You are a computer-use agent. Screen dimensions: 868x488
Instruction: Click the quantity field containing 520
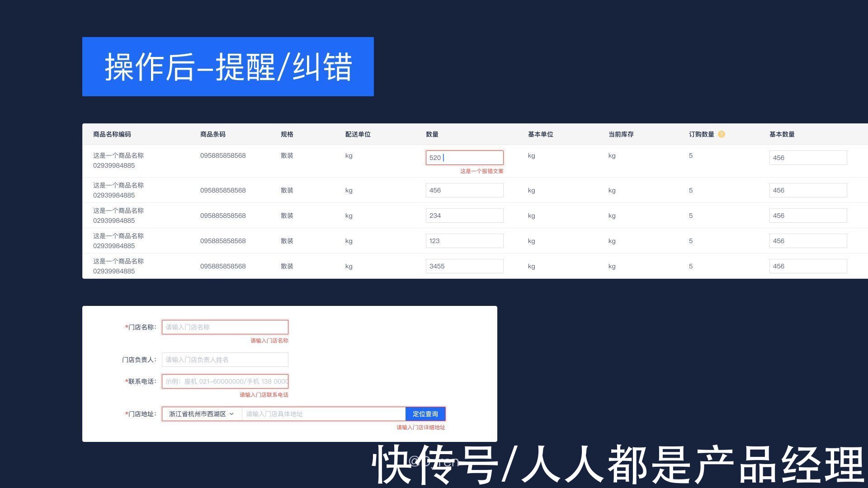coord(465,158)
